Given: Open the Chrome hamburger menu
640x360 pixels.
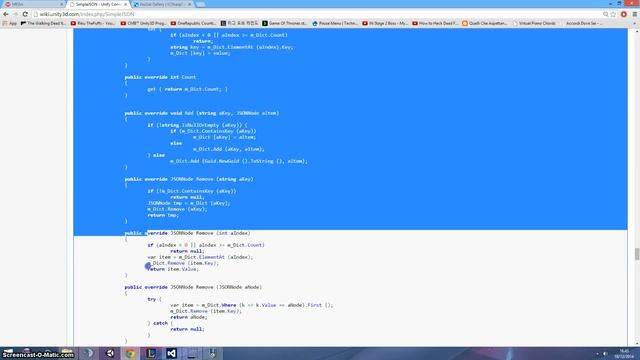Looking at the screenshot, I should point(634,14).
